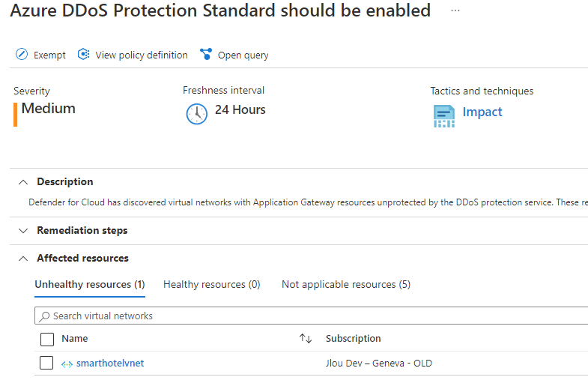This screenshot has width=588, height=383.
Task: Click the View policy definition hexagon icon
Action: (x=83, y=55)
